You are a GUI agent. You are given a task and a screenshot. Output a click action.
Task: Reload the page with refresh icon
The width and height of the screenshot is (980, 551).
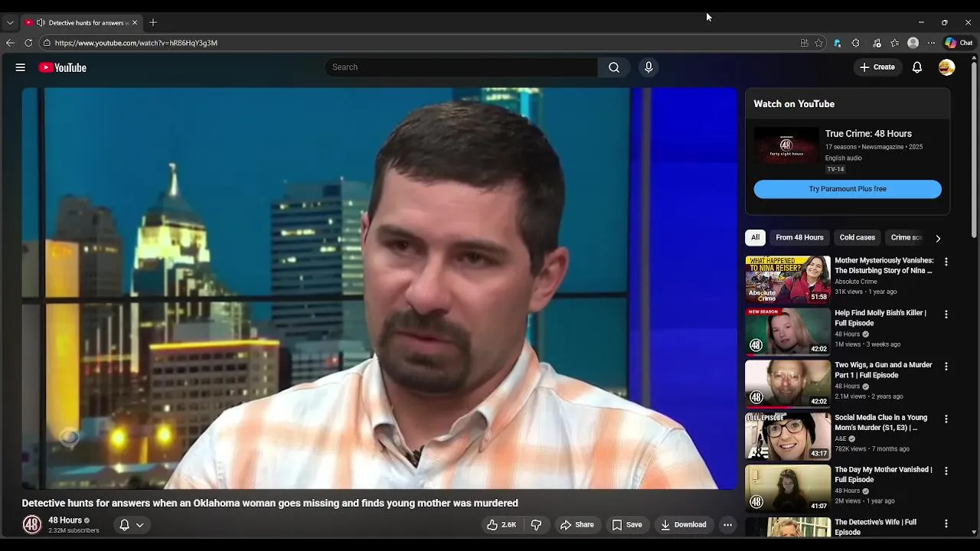(28, 43)
